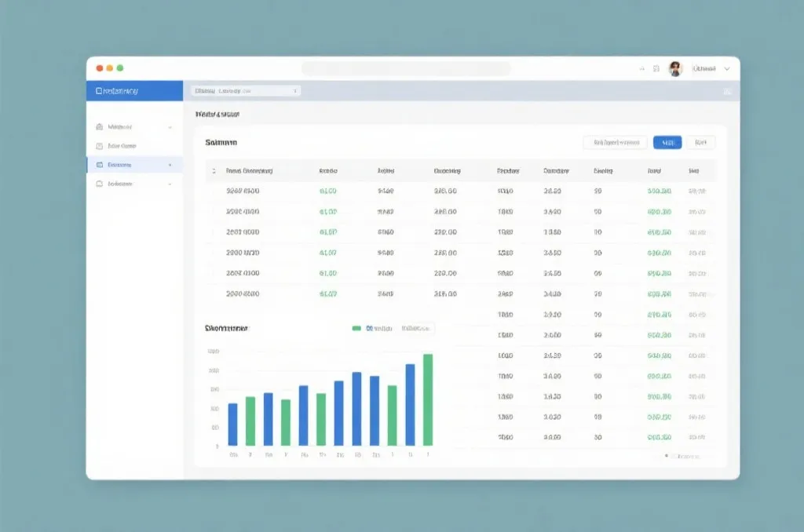The image size is (804, 532).
Task: Click the logo icon in blue sidebar header
Action: point(98,91)
